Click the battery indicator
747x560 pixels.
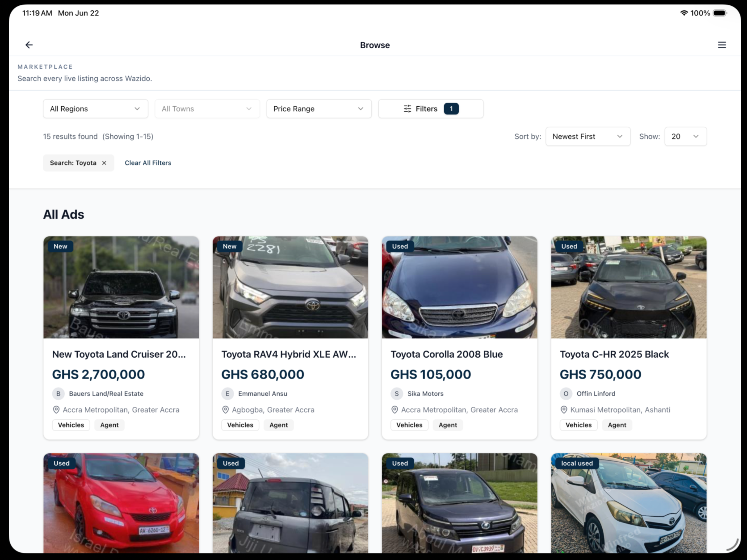point(720,13)
